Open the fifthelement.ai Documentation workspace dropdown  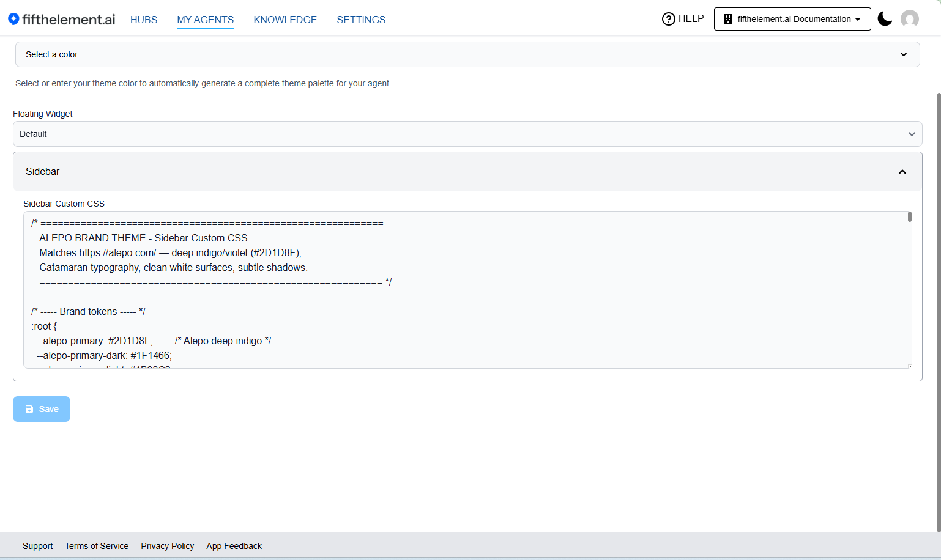792,19
